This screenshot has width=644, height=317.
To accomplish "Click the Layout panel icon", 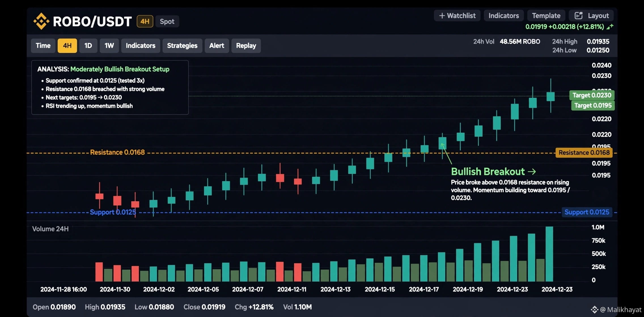I will point(579,16).
